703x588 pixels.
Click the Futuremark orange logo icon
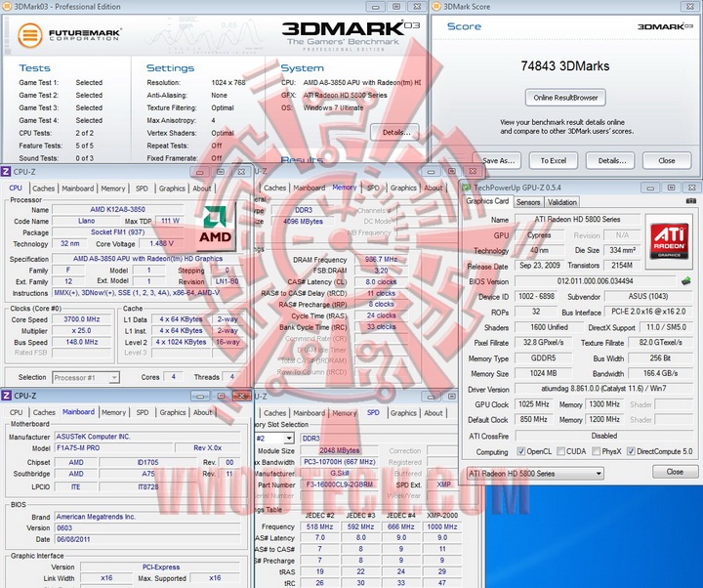coord(30,36)
